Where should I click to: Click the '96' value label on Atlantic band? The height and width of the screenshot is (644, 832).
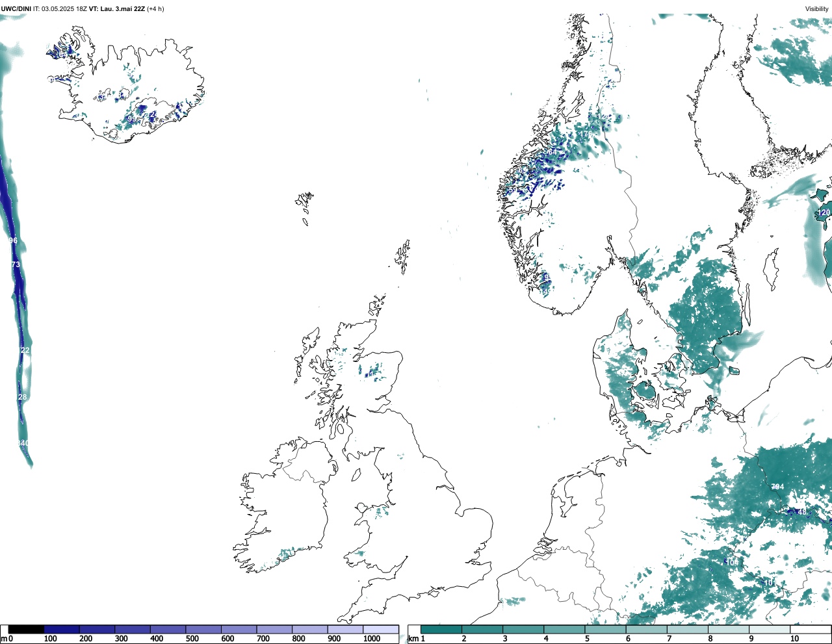[x=13, y=240]
